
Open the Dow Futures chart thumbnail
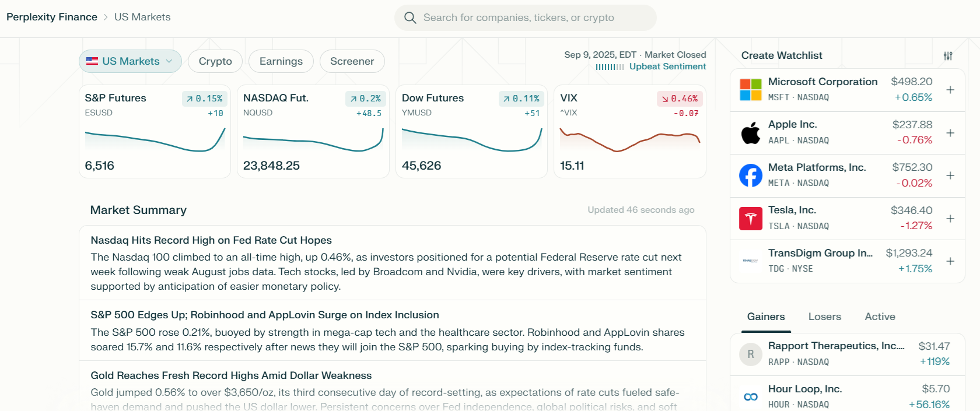(472, 140)
